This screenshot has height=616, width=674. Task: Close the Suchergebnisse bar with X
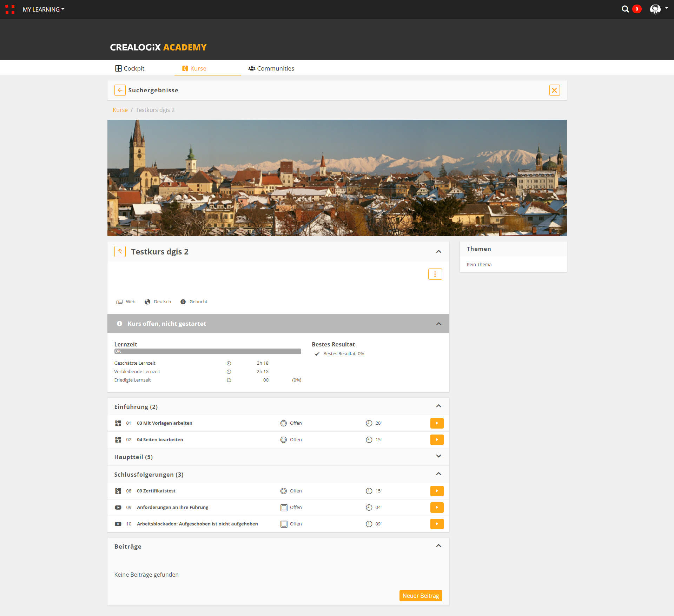click(554, 90)
